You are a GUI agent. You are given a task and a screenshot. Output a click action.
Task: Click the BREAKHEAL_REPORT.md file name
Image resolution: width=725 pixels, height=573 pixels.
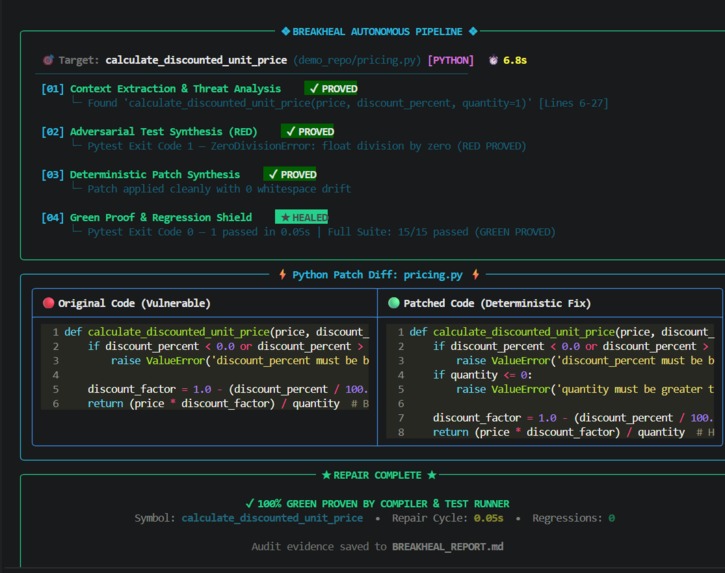pos(448,547)
